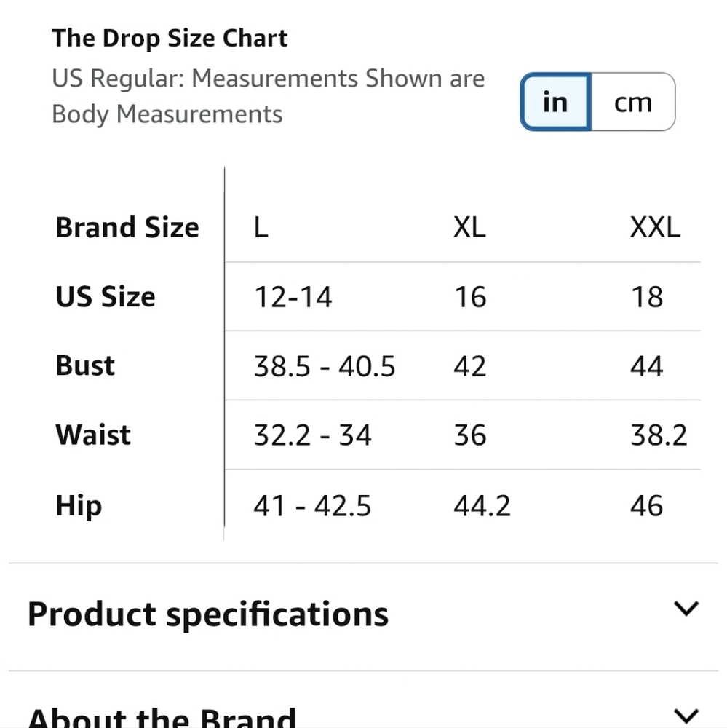Select the Waist row header
The height and width of the screenshot is (728, 727).
93,435
